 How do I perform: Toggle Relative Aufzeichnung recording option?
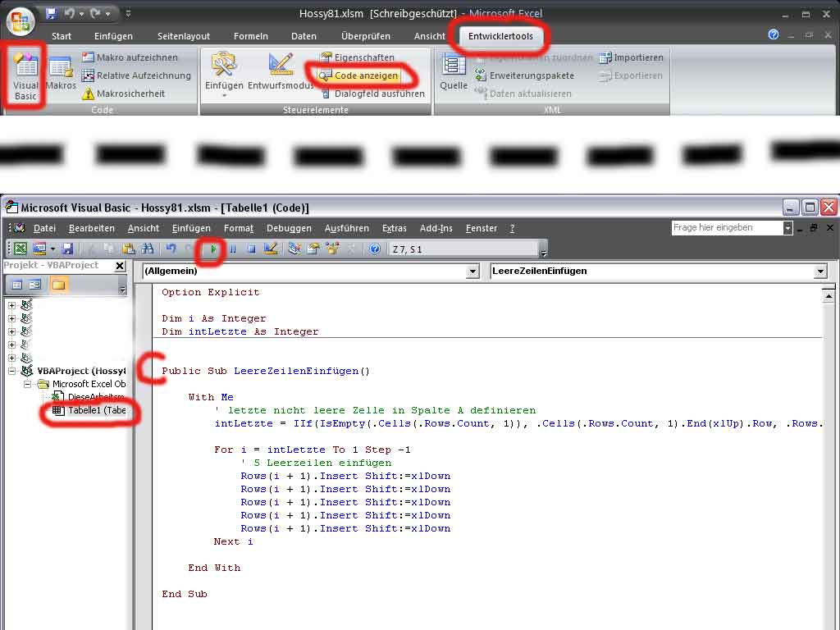(136, 75)
